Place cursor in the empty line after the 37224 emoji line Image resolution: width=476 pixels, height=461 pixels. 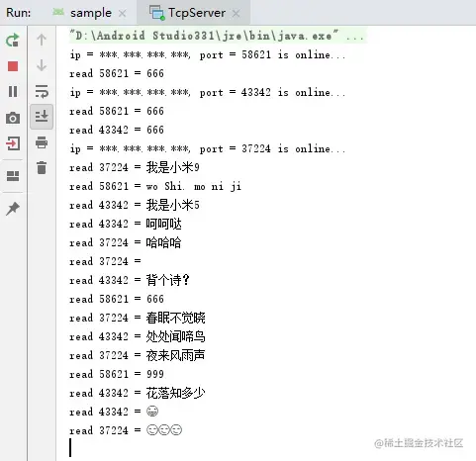coord(70,448)
